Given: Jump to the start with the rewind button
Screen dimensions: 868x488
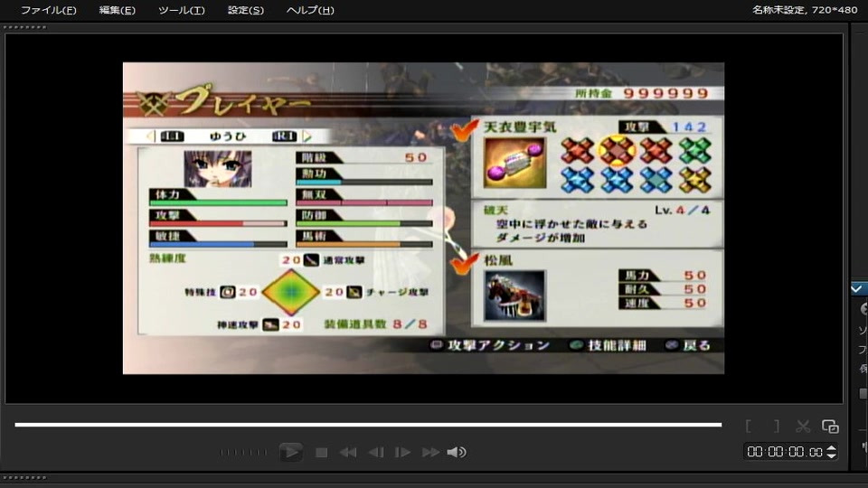Looking at the screenshot, I should tap(347, 453).
